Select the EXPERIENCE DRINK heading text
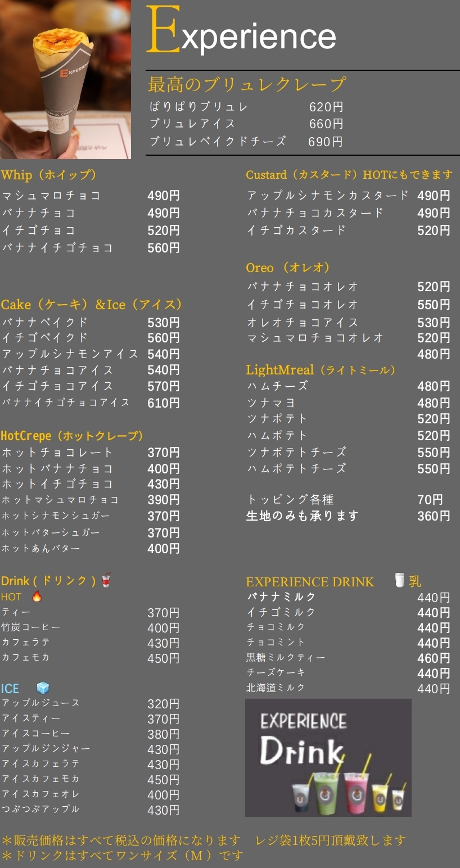This screenshot has height=868, width=460. pos(310,582)
